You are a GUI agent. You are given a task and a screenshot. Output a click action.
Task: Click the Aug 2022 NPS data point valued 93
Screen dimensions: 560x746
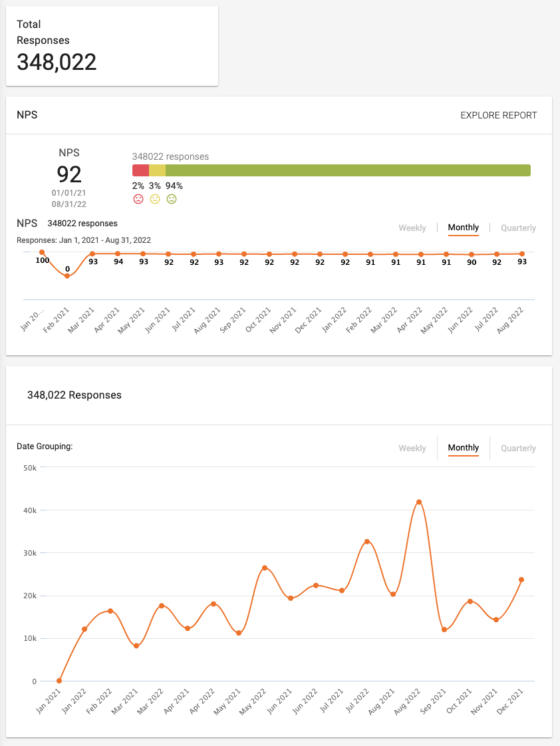(x=521, y=254)
